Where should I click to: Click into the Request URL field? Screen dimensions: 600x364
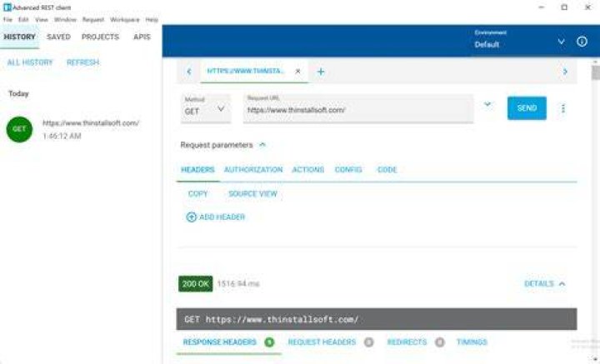point(358,109)
